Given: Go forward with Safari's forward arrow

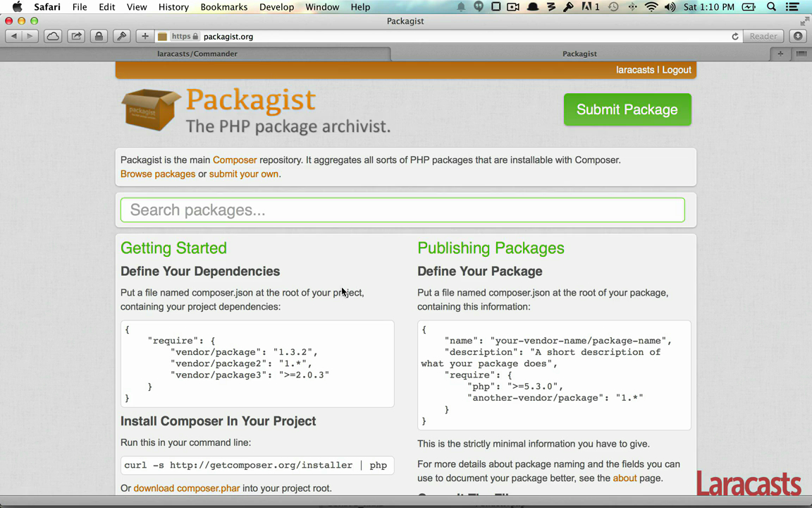Looking at the screenshot, I should (30, 36).
